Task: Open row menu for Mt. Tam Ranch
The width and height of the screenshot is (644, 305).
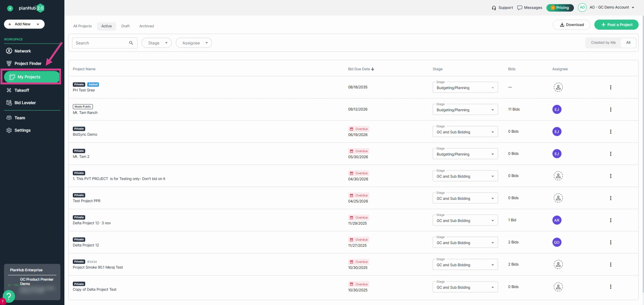Action: pos(610,109)
